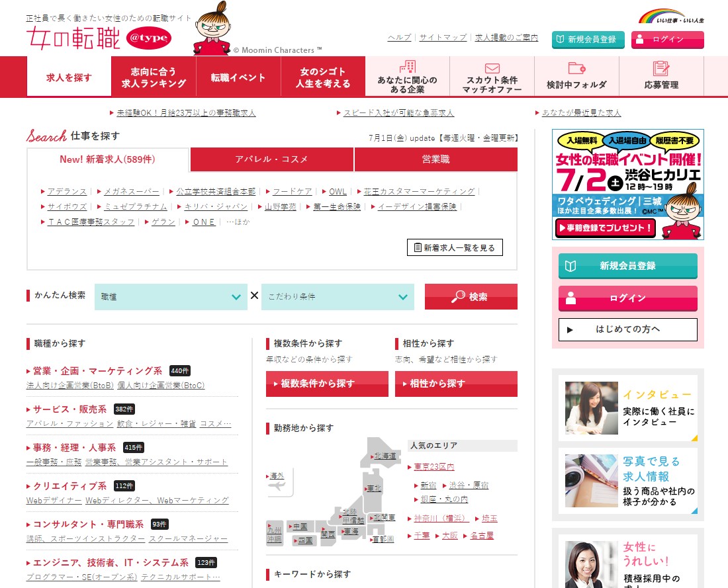Click 新着求人一覧を見る button
This screenshot has height=588, width=728.
coord(455,247)
